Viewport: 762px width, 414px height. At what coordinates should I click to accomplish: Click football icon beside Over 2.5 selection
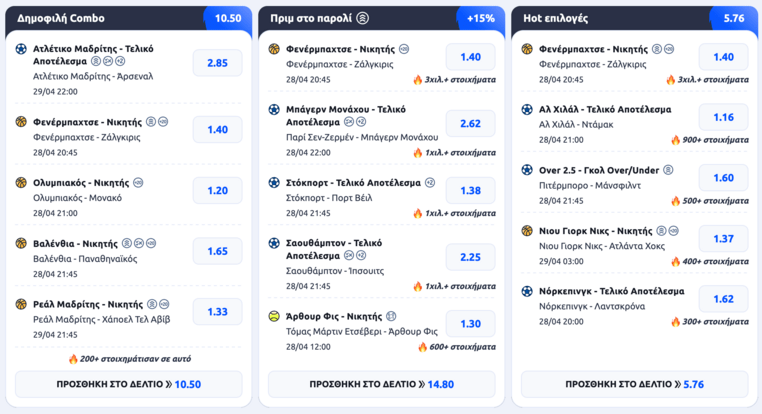pyautogui.click(x=527, y=170)
